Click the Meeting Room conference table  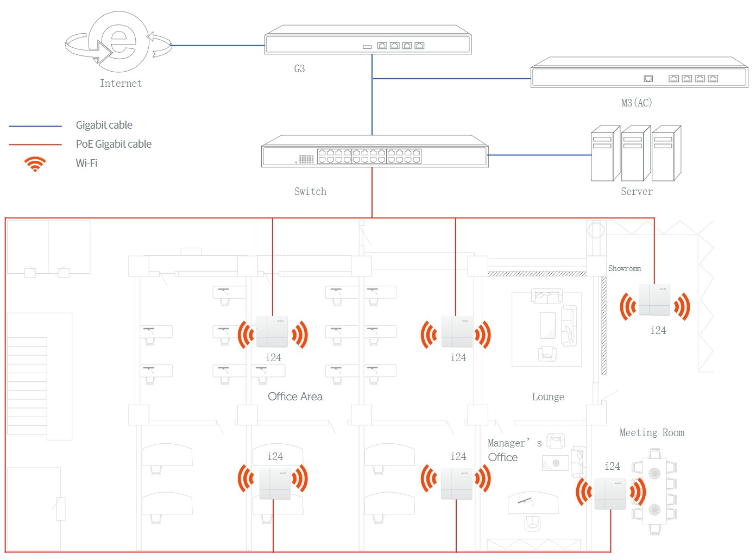coord(654,492)
